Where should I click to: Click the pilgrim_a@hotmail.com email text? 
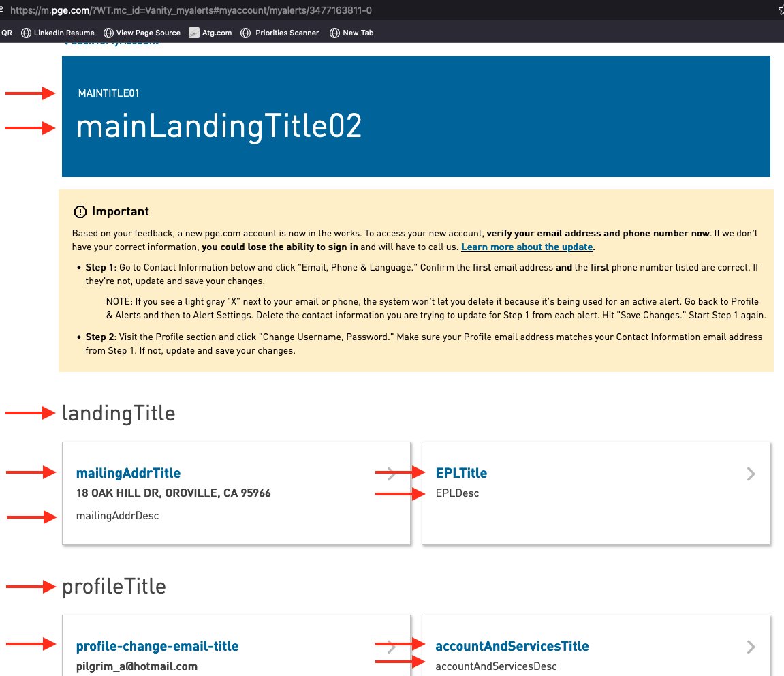[x=136, y=666]
